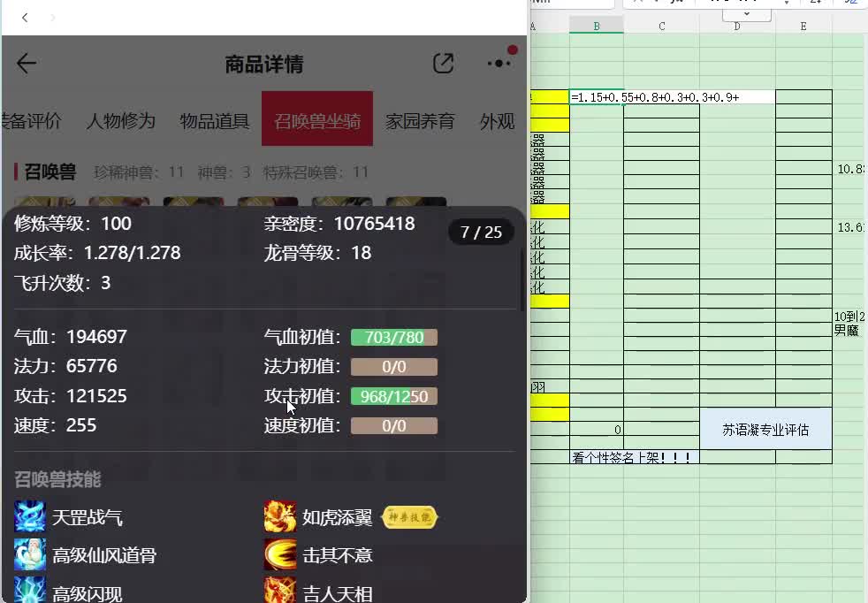Select column E header in spreadsheet
The height and width of the screenshot is (603, 868).
click(803, 26)
